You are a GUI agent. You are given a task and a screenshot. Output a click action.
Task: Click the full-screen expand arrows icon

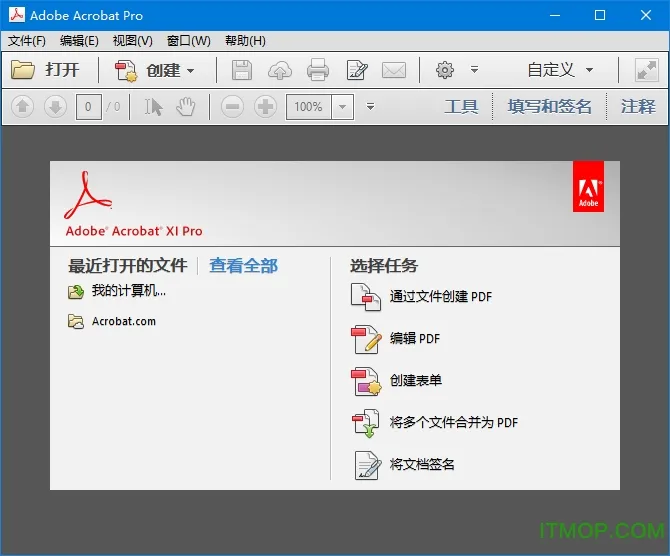[646, 70]
